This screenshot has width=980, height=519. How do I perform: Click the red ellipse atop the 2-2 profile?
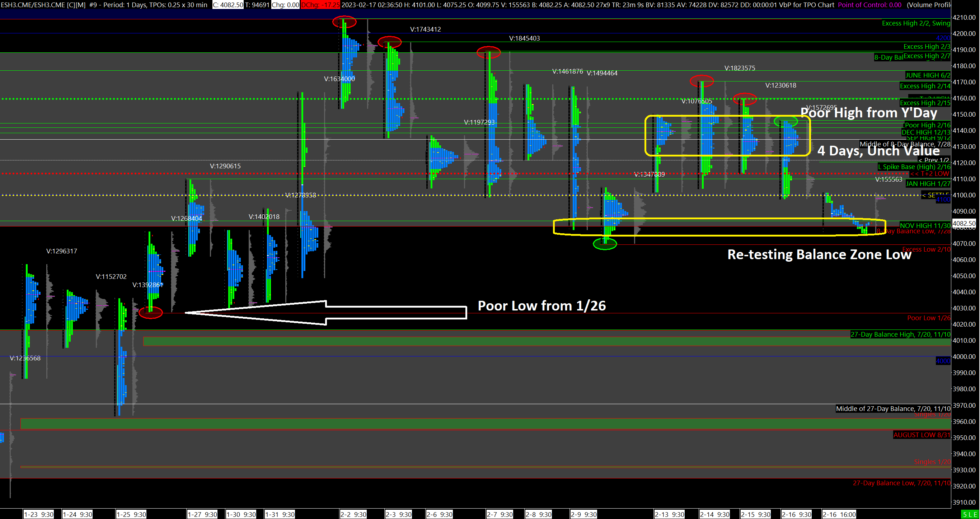[344, 22]
